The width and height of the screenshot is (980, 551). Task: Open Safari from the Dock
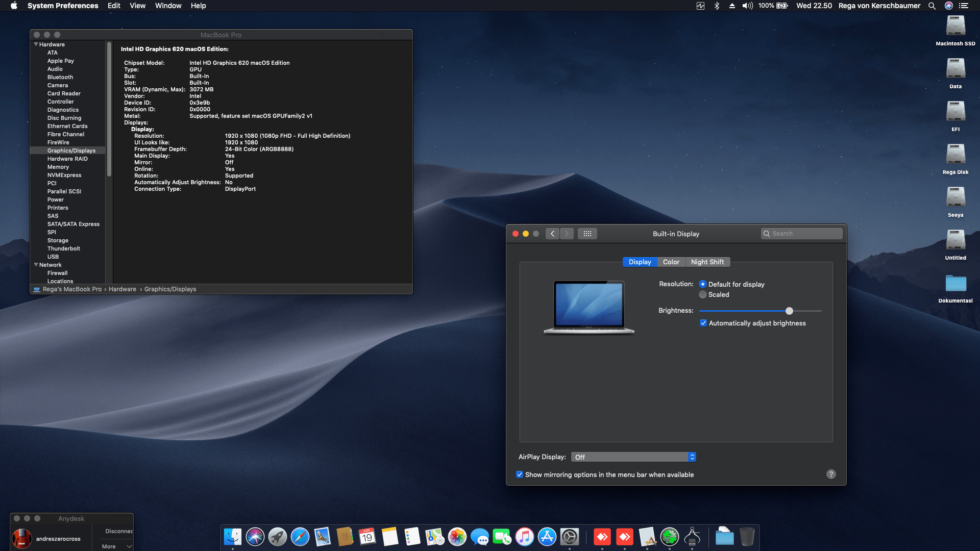(300, 537)
